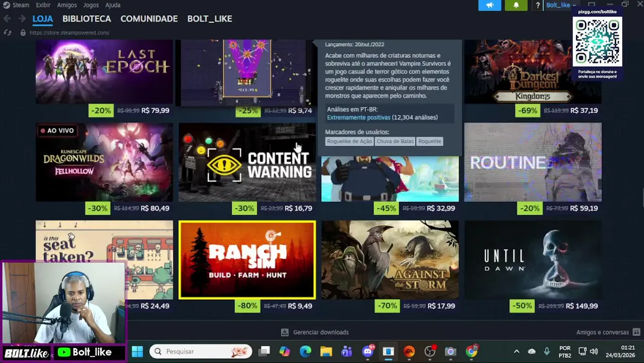644x363 pixels.
Task: Click the Roguelike de Ação tag
Action: pyautogui.click(x=349, y=141)
